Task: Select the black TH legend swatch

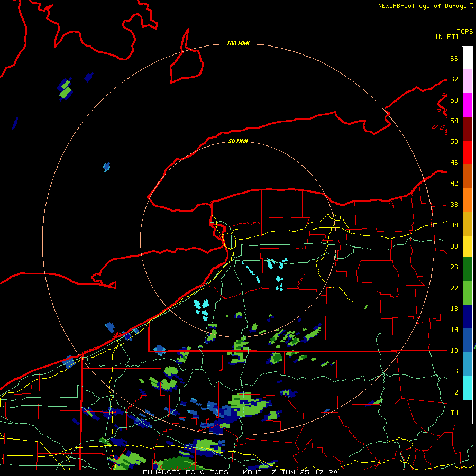Action: tap(467, 411)
